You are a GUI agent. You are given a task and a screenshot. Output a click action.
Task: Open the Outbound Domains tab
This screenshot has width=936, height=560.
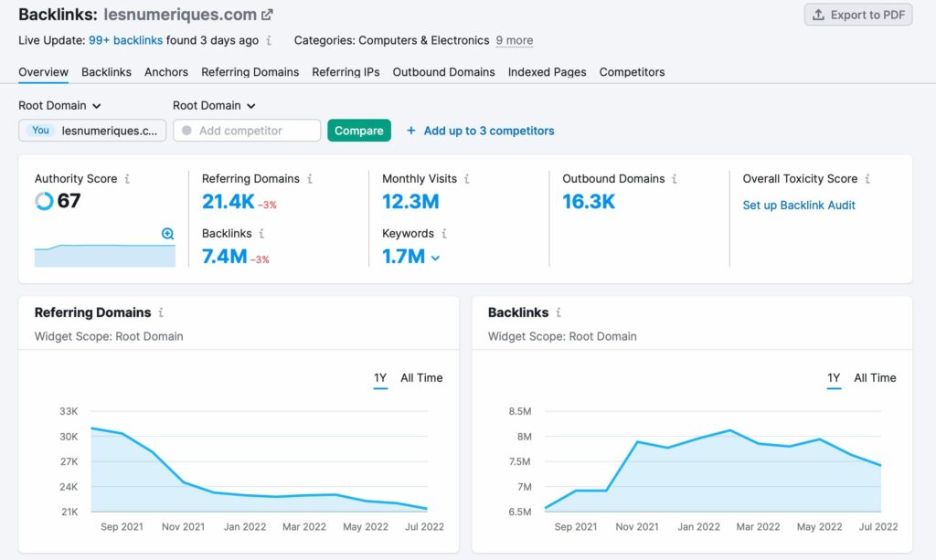(443, 72)
